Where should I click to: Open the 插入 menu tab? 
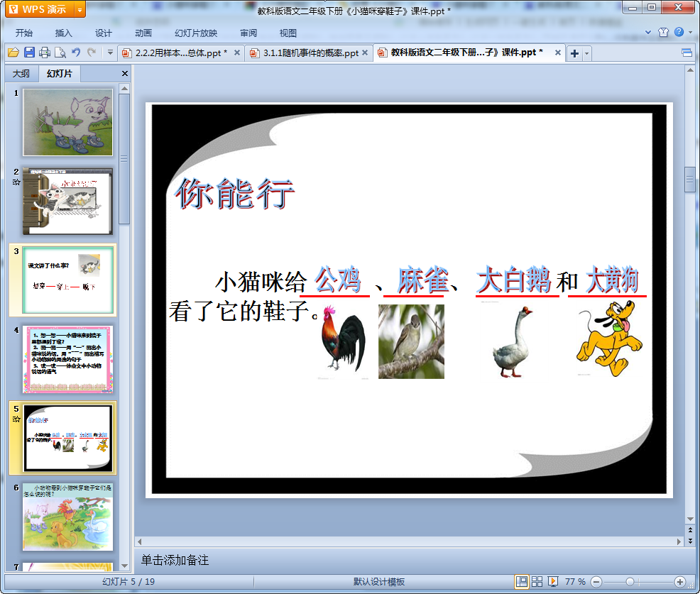[63, 33]
